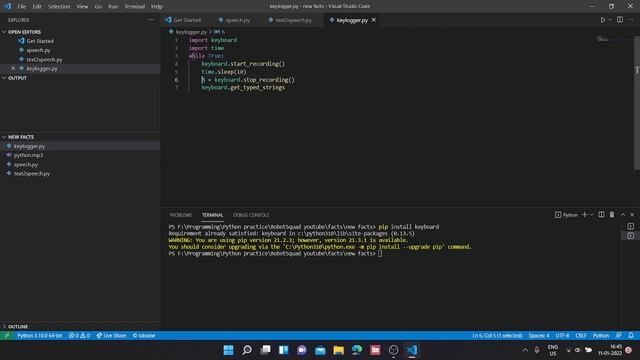Collapse the Output section in sidebar
The width and height of the screenshot is (640, 360).
(x=17, y=78)
